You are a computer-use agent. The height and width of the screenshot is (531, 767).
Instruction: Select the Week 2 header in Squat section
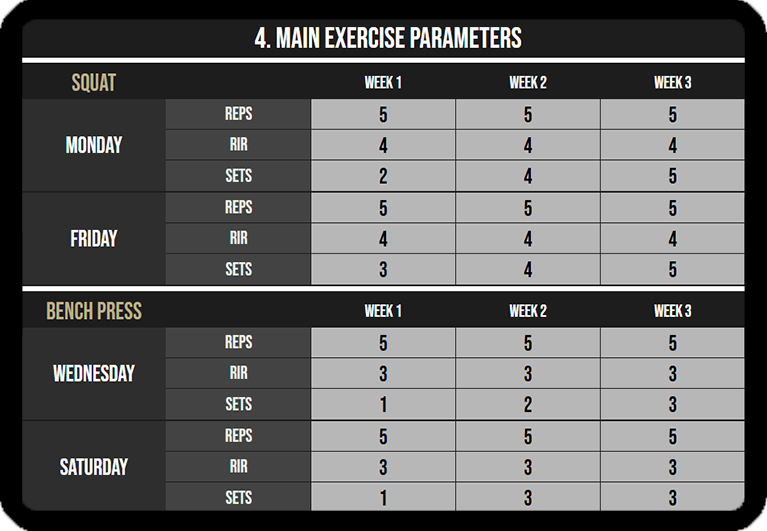coord(528,82)
